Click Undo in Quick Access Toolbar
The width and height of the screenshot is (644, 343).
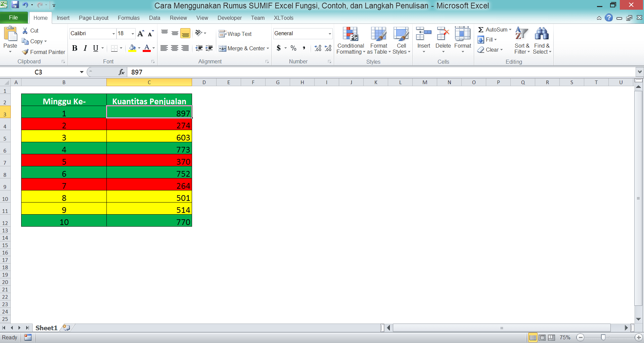pyautogui.click(x=25, y=5)
